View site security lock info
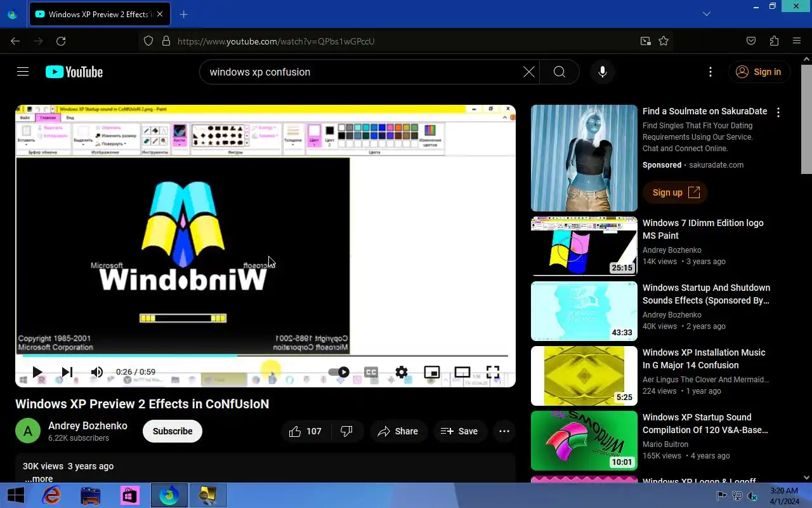 pyautogui.click(x=166, y=41)
